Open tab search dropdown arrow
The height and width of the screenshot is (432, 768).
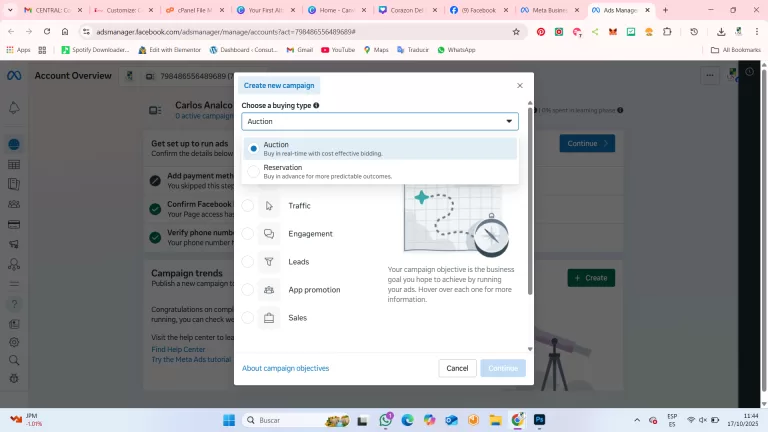click(10, 10)
